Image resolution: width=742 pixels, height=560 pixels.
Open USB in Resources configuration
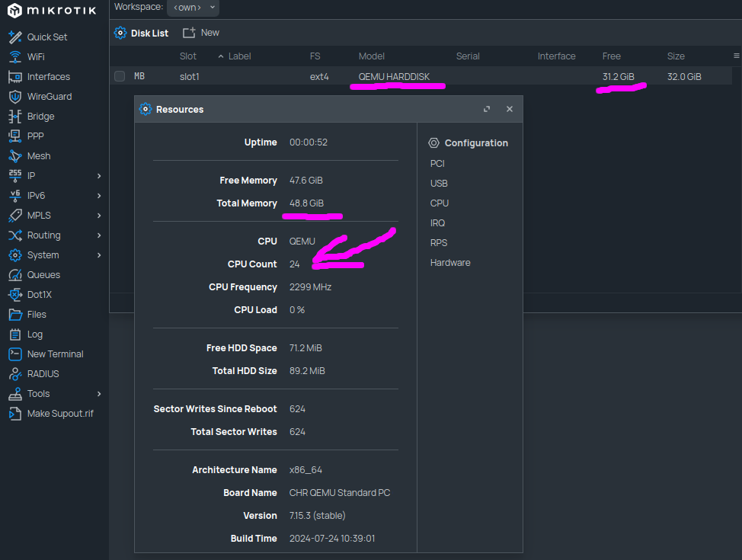(x=439, y=183)
